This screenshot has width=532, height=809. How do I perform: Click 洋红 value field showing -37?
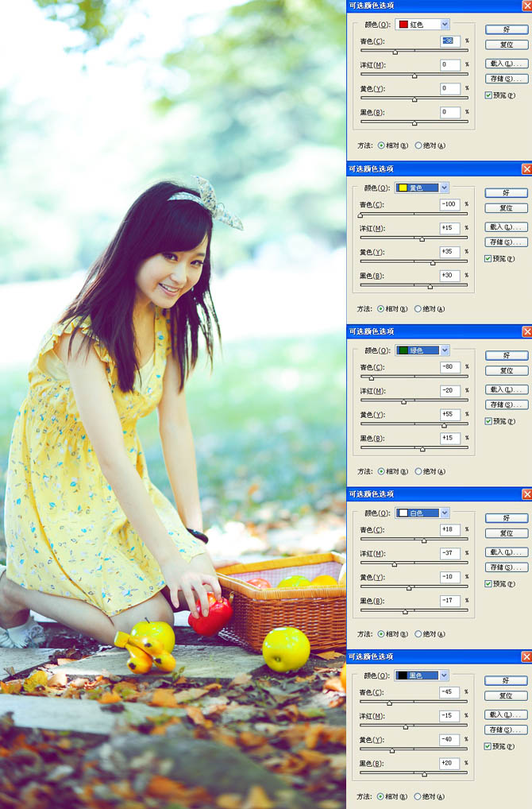pos(450,553)
